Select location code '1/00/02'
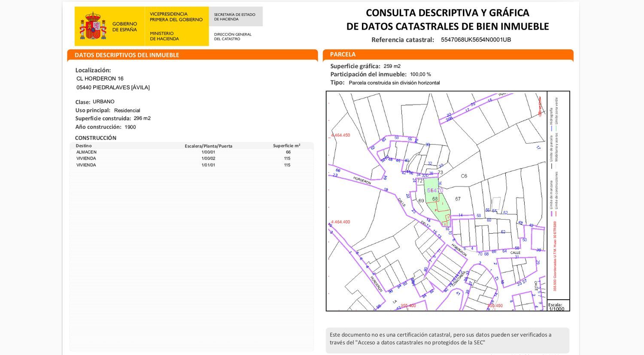 (x=208, y=159)
